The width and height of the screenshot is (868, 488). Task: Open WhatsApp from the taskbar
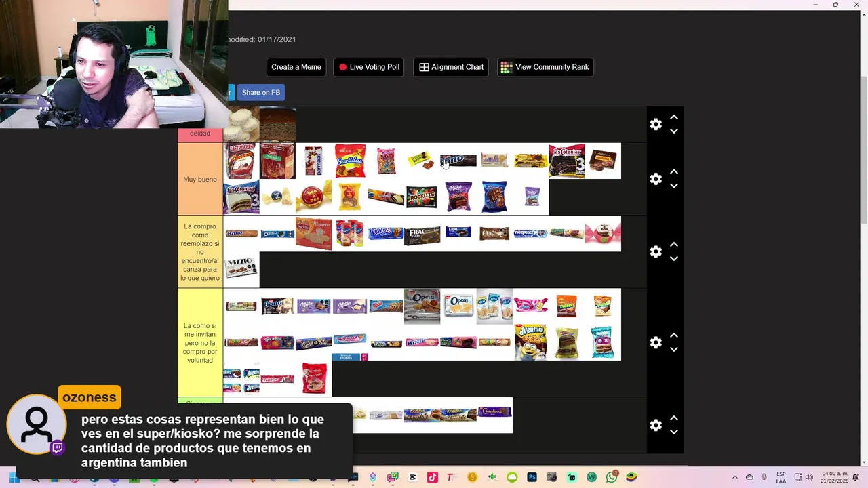(x=612, y=478)
